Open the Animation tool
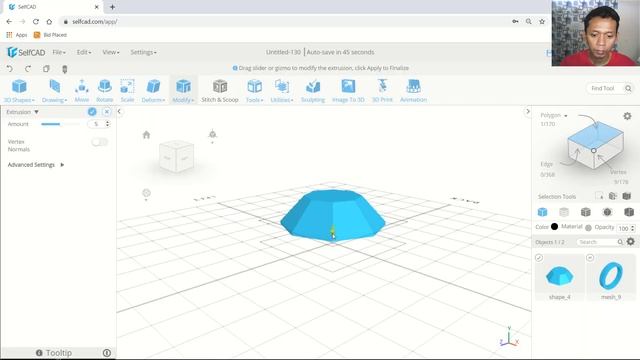 [x=413, y=91]
